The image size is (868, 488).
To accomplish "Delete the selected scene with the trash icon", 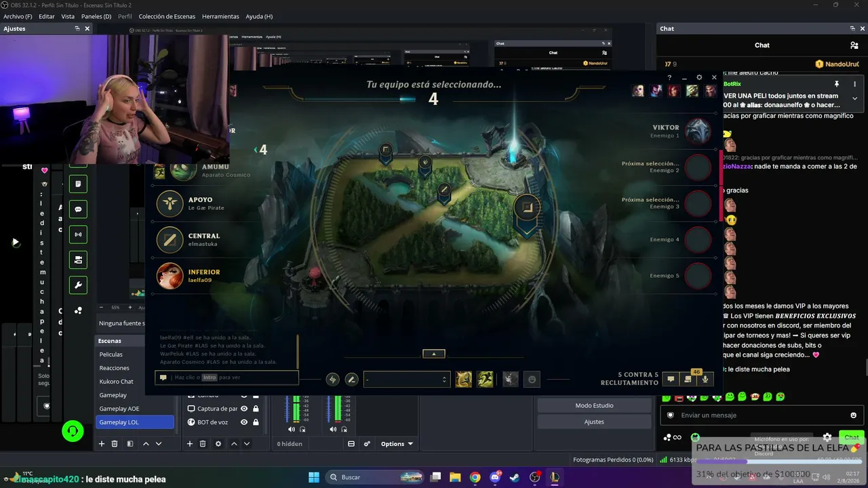I will [x=115, y=444].
